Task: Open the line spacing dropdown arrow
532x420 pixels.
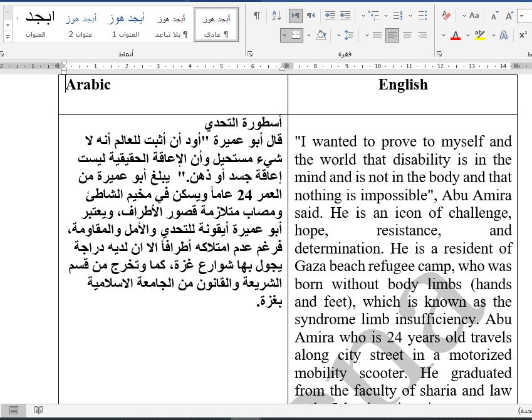Action: click(x=338, y=35)
